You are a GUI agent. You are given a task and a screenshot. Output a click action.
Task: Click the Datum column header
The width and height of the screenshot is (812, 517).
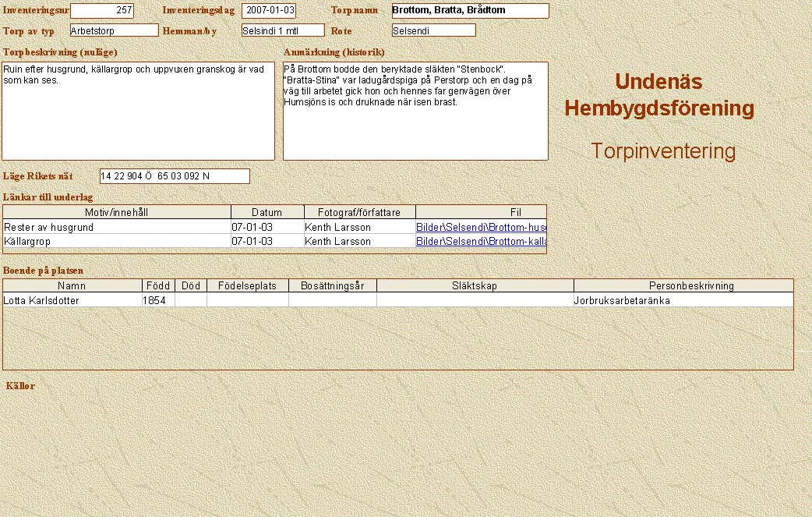pos(267,212)
